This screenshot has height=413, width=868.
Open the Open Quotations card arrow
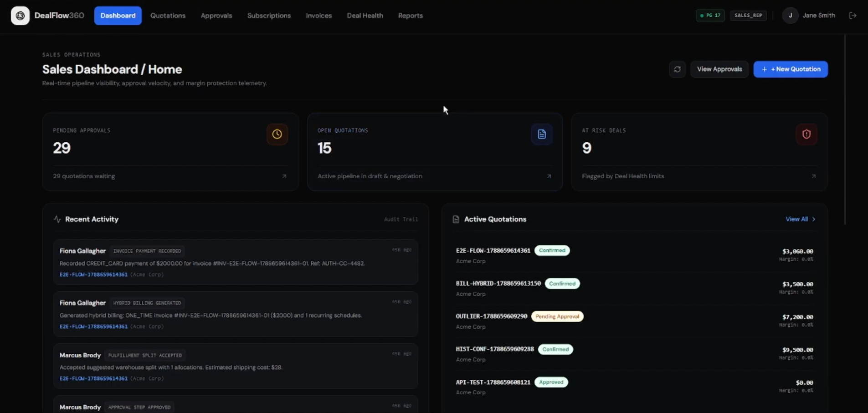click(549, 176)
